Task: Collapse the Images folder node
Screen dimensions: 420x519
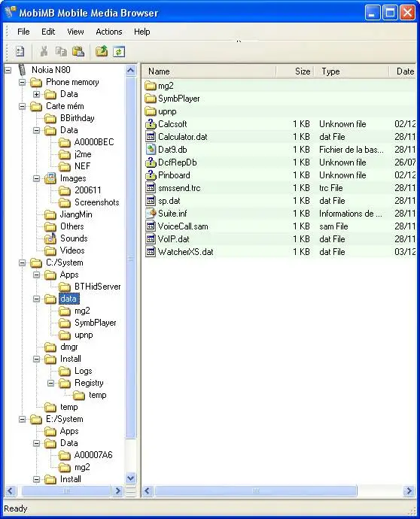Action: [36, 179]
